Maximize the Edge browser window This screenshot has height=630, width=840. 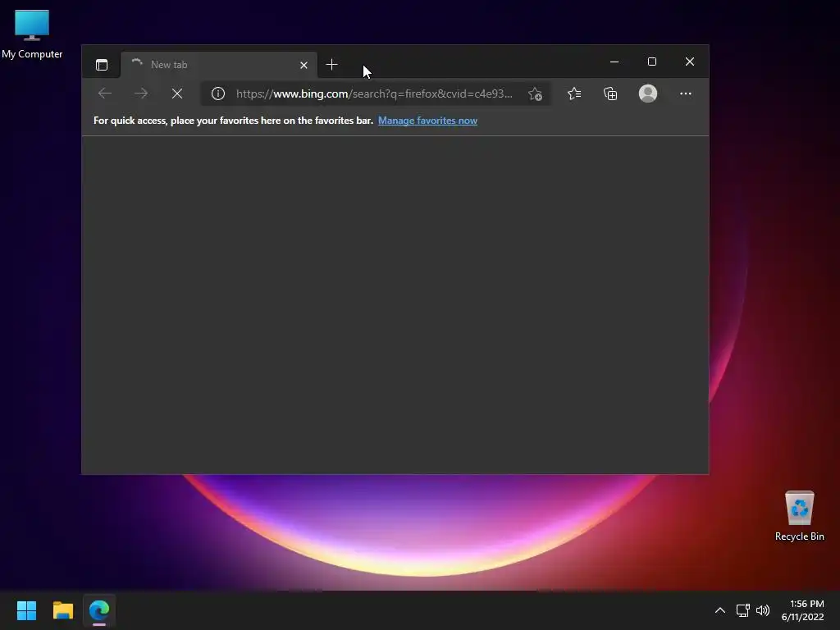click(x=652, y=62)
